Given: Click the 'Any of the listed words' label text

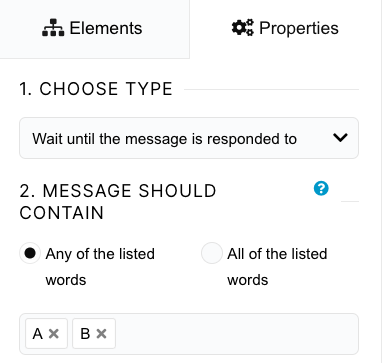Looking at the screenshot, I should pos(100,267).
